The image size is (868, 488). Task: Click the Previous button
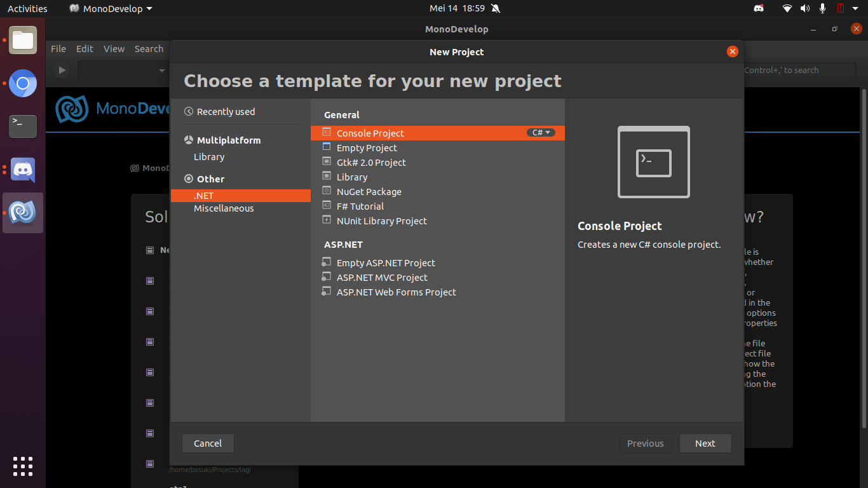646,444
